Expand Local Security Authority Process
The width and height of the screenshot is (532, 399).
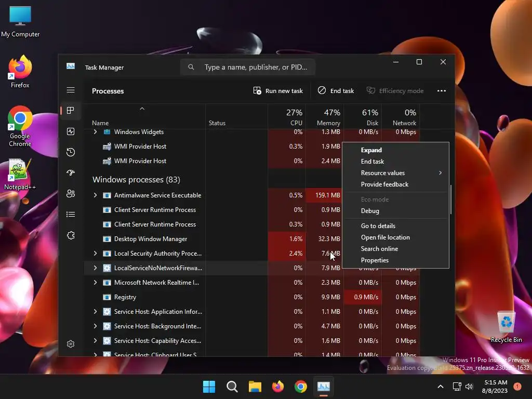96,254
